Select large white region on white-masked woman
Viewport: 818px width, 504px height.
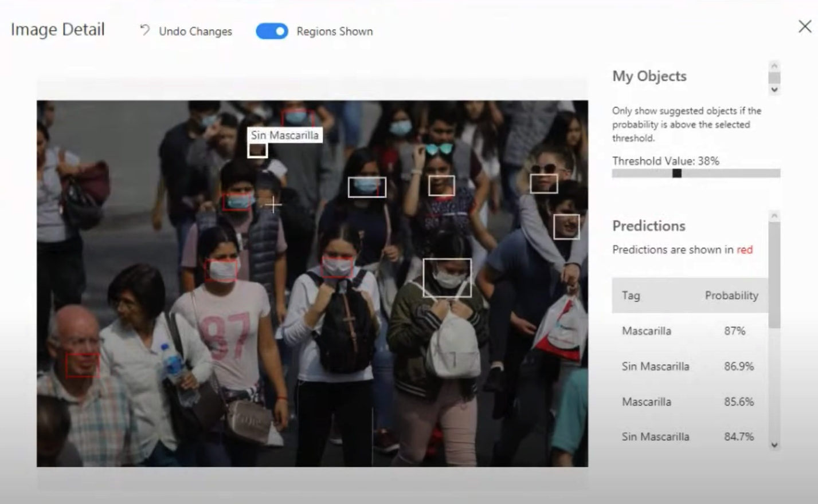tap(447, 278)
